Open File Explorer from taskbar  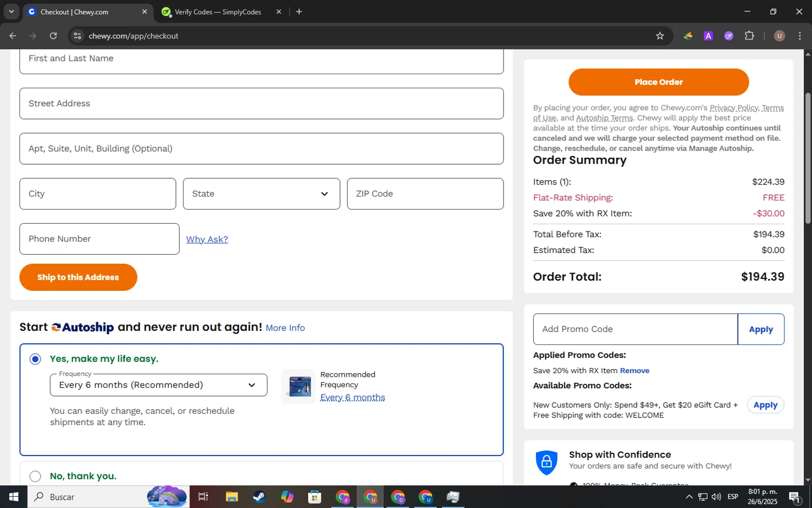point(232,497)
